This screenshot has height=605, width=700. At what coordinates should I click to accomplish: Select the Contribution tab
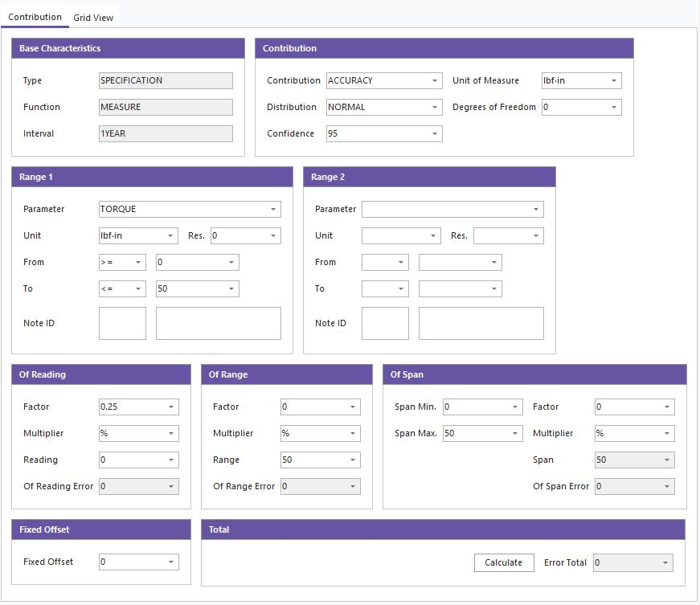(x=35, y=16)
